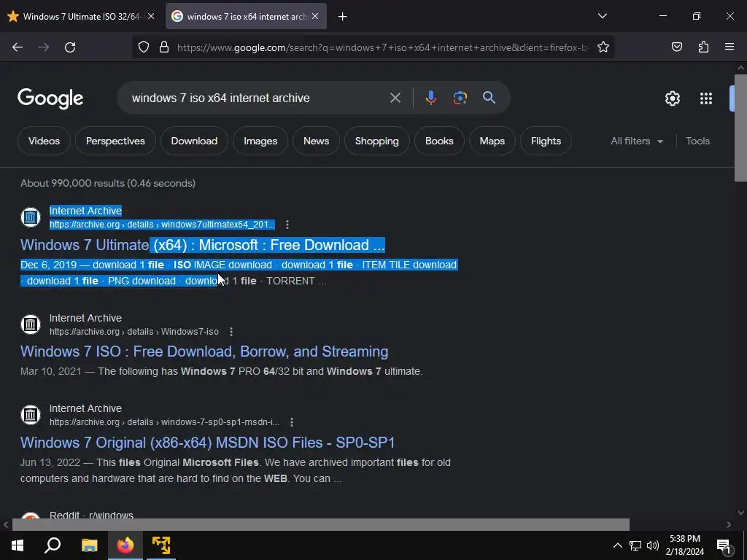
Task: Go to the Google homepage logo
Action: pos(50,98)
